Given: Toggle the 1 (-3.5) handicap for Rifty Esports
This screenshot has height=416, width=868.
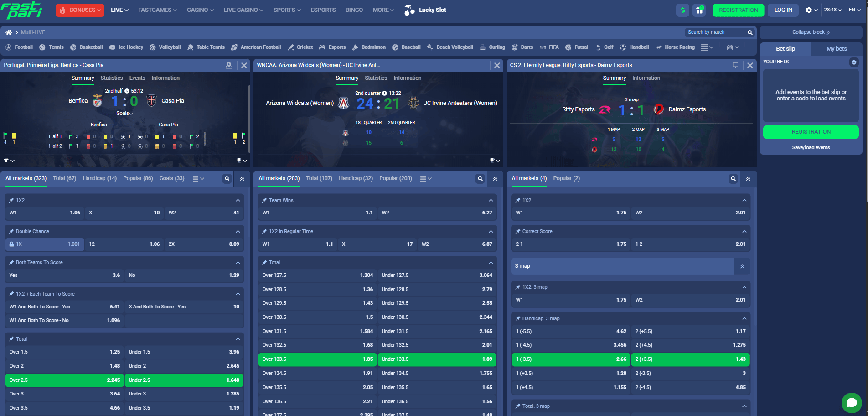Looking at the screenshot, I should (x=570, y=359).
